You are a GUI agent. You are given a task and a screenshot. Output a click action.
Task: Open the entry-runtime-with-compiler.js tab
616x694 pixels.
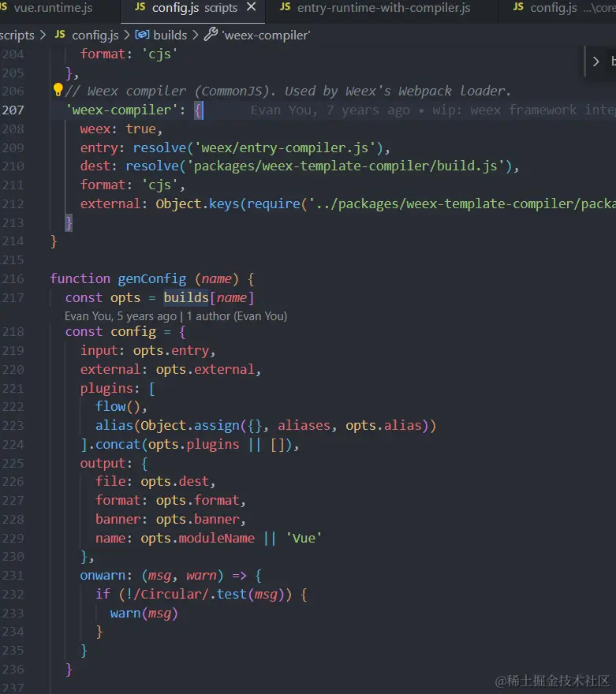click(x=383, y=8)
